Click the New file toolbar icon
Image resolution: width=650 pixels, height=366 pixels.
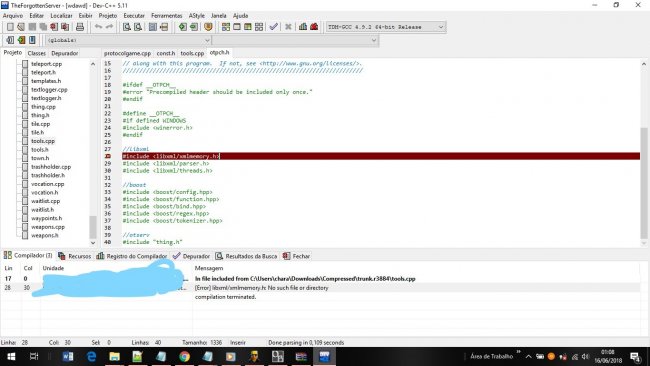(x=10, y=27)
